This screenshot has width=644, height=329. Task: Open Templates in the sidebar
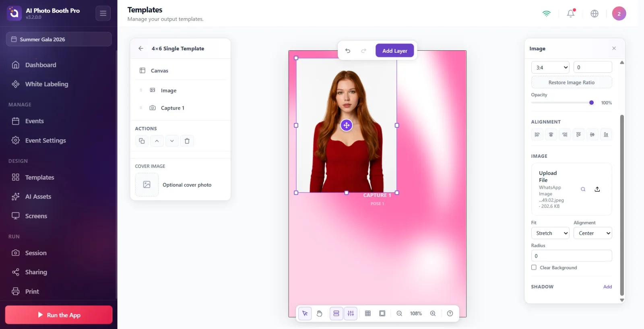point(59,177)
